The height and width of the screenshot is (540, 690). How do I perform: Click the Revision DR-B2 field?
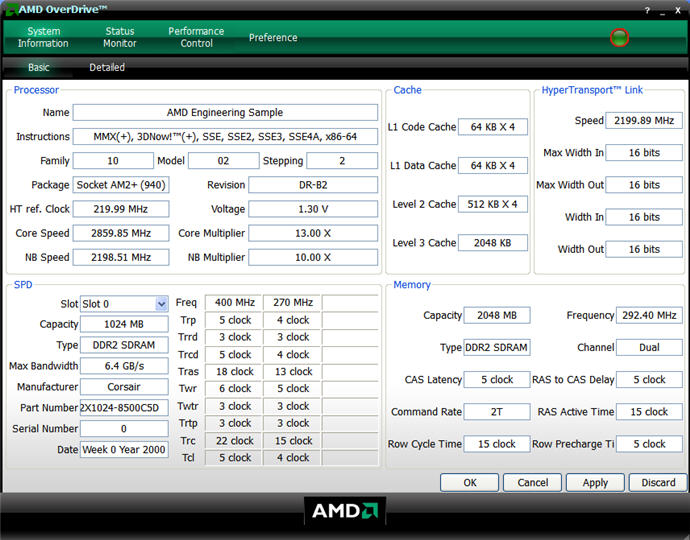[x=313, y=185]
